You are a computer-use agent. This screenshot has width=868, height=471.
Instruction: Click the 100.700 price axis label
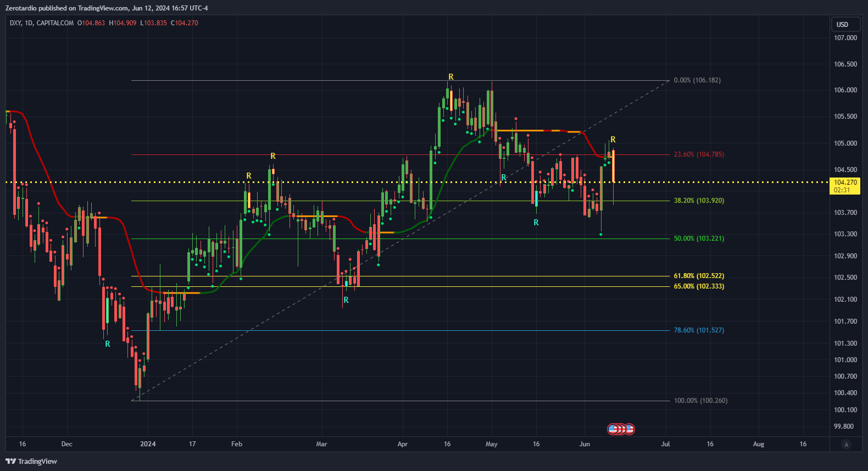pyautogui.click(x=845, y=376)
